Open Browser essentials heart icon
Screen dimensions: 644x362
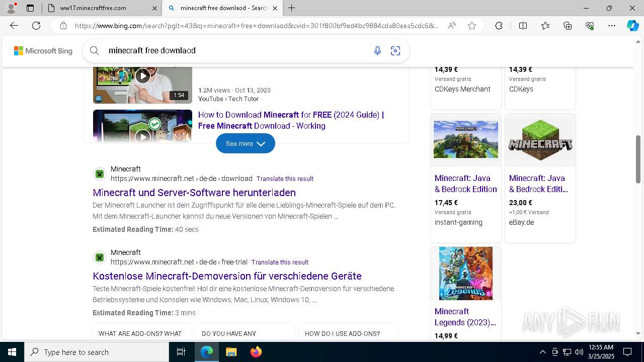pyautogui.click(x=590, y=26)
